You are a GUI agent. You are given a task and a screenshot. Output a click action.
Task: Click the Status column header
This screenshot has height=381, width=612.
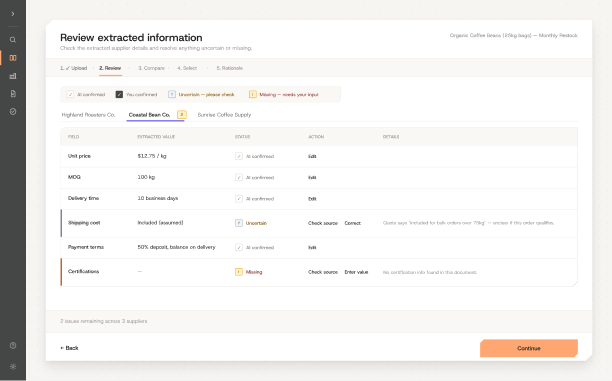coord(242,137)
